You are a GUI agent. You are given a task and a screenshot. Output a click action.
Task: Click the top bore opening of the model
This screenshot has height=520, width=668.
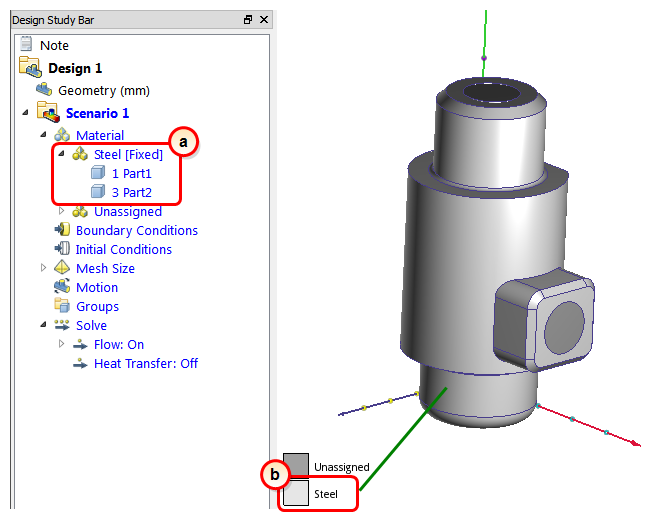click(x=492, y=93)
